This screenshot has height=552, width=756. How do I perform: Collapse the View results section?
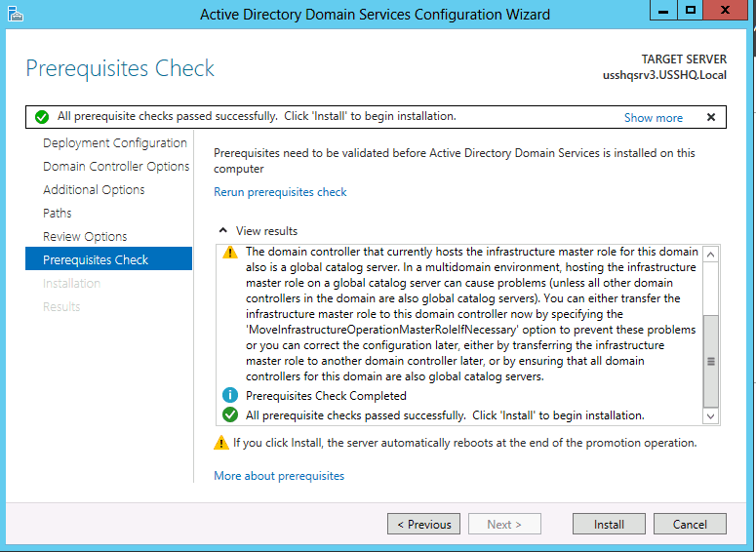222,230
